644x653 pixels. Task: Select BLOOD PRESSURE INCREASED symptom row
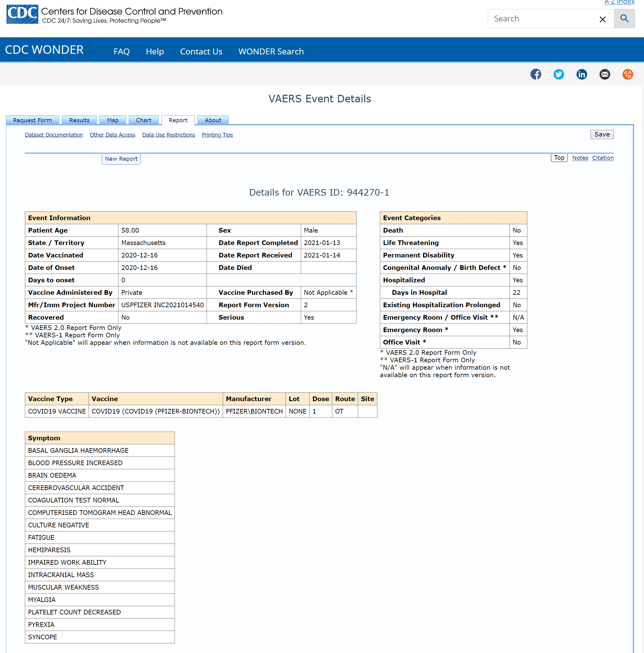[100, 463]
